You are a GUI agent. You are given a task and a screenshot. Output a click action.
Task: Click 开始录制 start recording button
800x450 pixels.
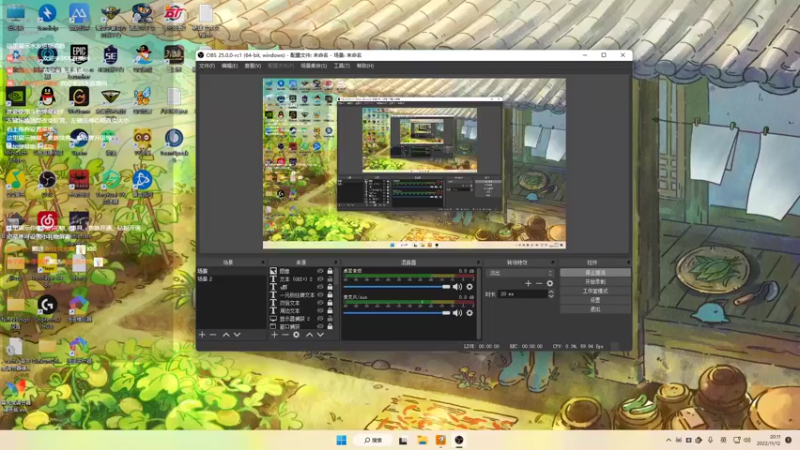[x=595, y=282]
